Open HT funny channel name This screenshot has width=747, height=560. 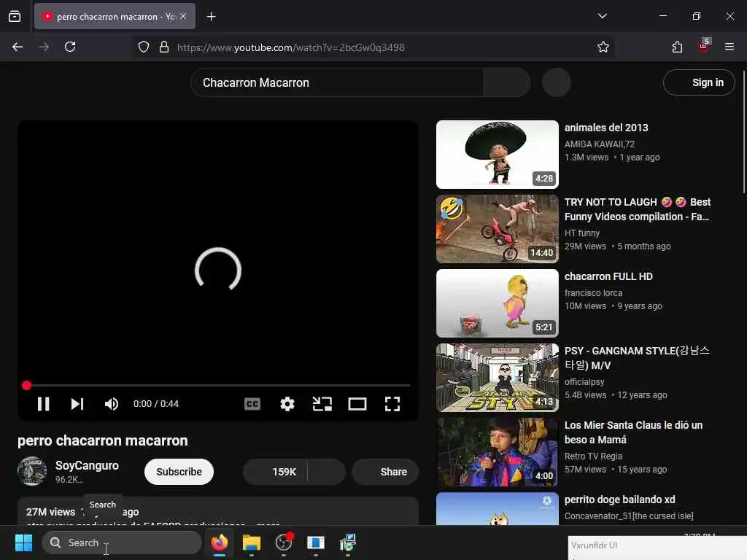point(582,233)
